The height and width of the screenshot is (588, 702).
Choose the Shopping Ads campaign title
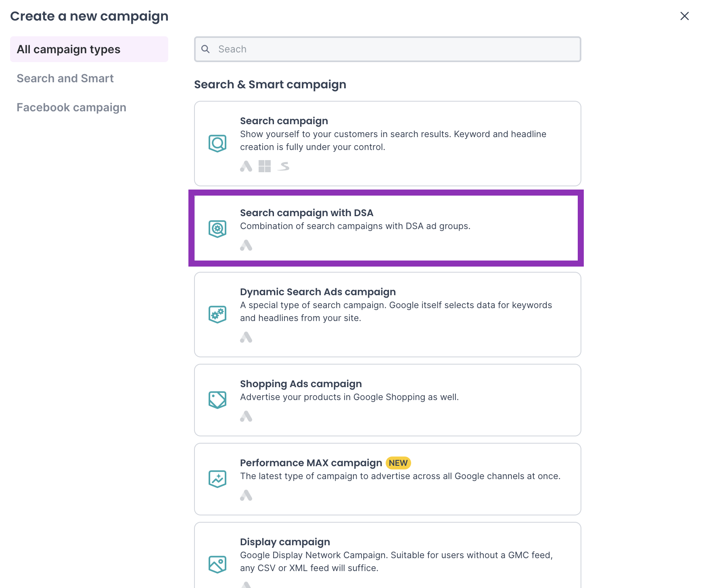tap(301, 384)
